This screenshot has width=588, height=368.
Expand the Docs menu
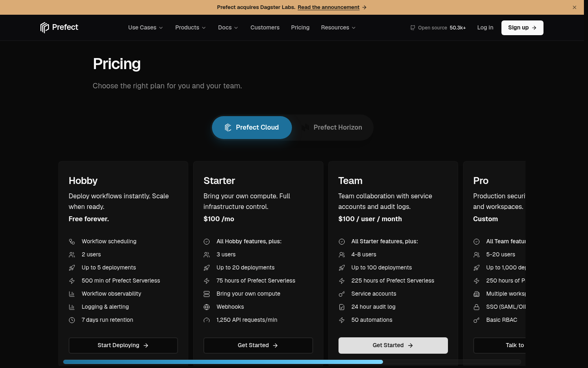click(228, 27)
